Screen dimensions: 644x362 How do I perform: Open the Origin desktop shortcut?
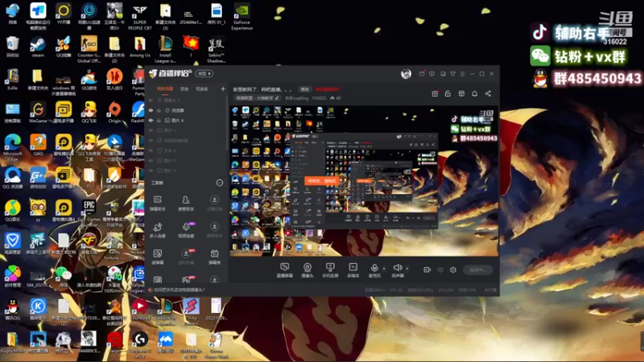click(114, 112)
